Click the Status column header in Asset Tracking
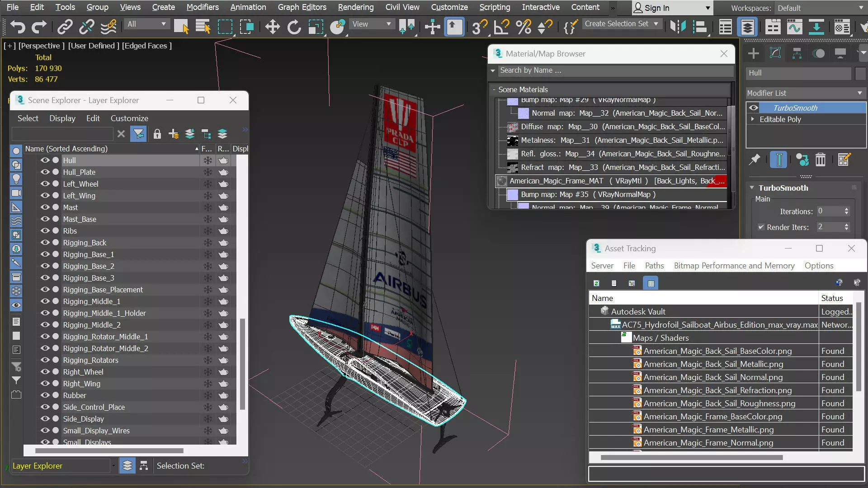 point(835,298)
